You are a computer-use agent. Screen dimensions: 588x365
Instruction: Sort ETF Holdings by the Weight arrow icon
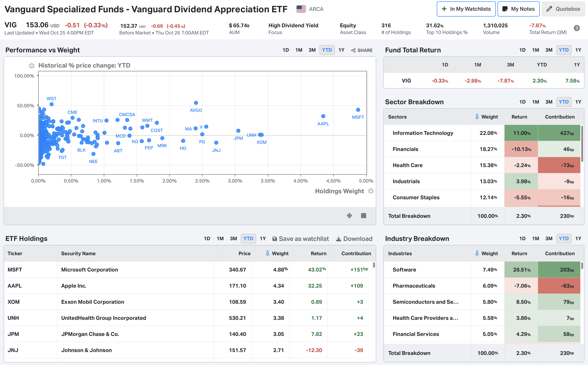pos(267,253)
